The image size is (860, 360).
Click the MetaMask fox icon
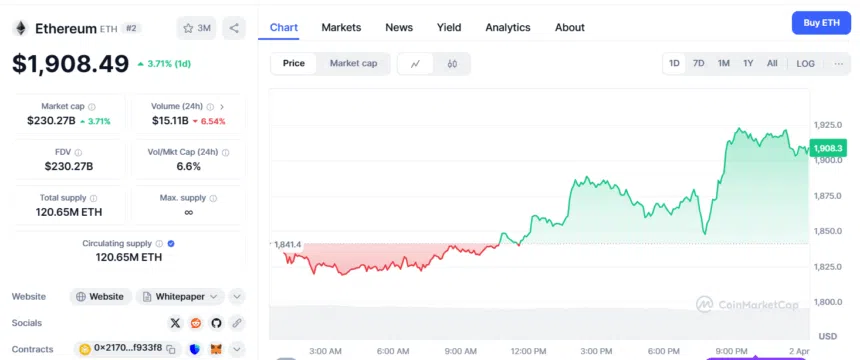pyautogui.click(x=216, y=349)
